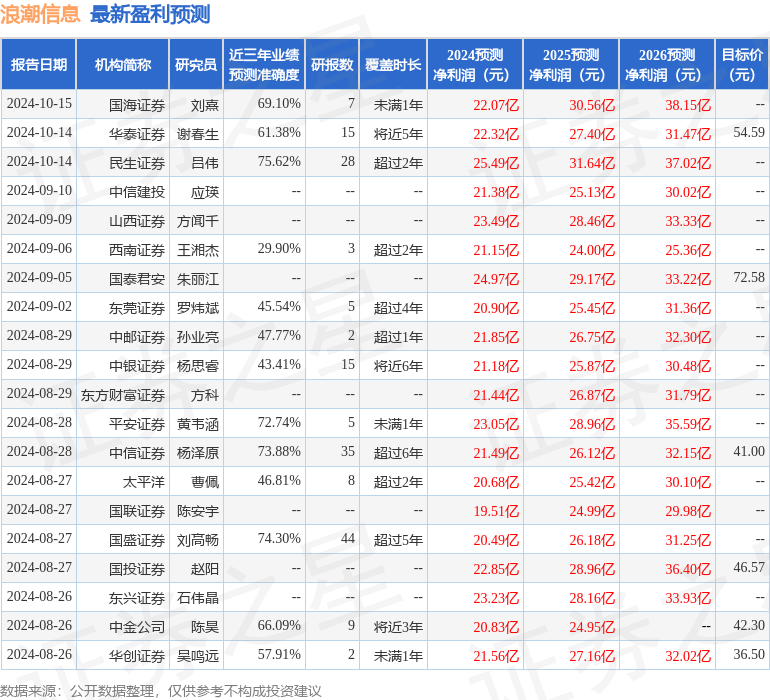Click analyst name 孙业亮
The width and height of the screenshot is (770, 700).
pos(198,337)
